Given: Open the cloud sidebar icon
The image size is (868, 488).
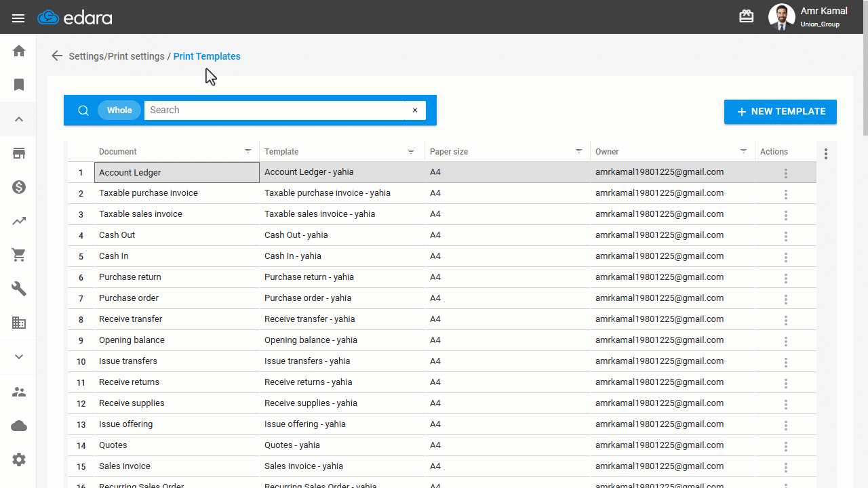Looking at the screenshot, I should [x=19, y=426].
